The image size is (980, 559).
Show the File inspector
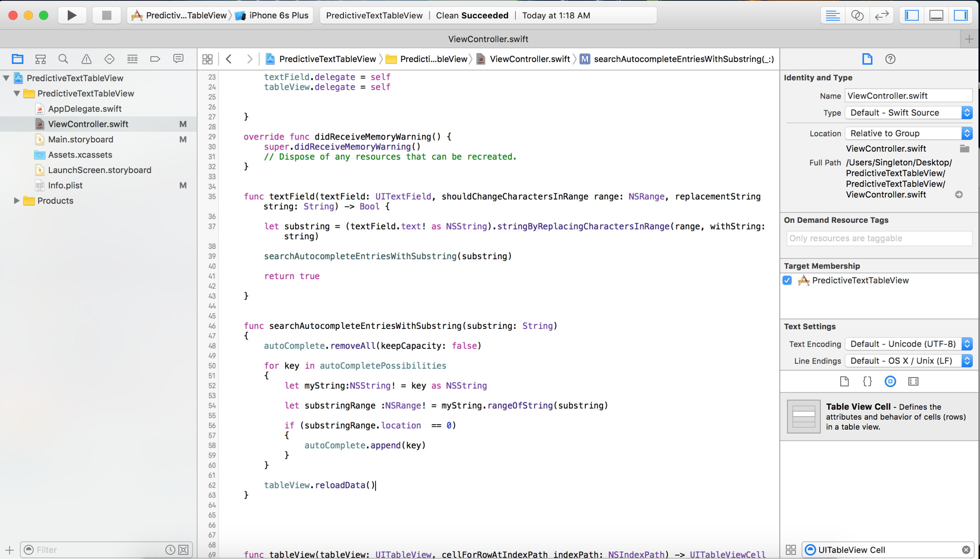click(x=867, y=59)
